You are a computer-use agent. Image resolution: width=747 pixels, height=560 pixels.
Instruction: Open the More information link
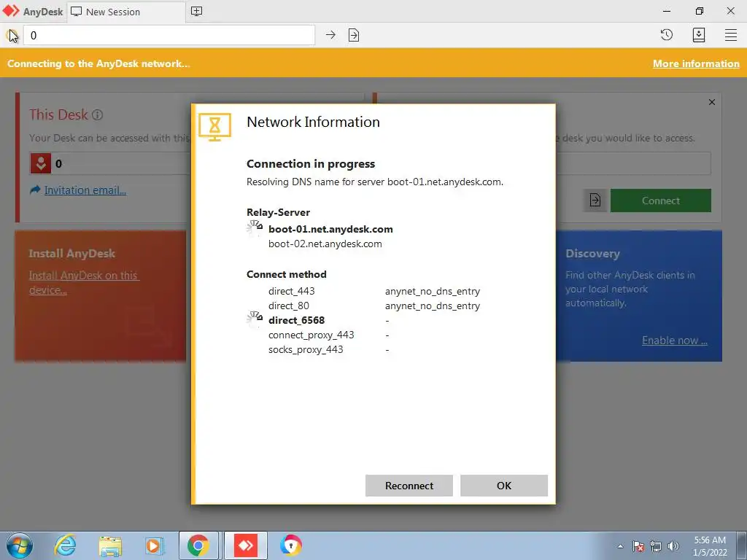point(695,63)
